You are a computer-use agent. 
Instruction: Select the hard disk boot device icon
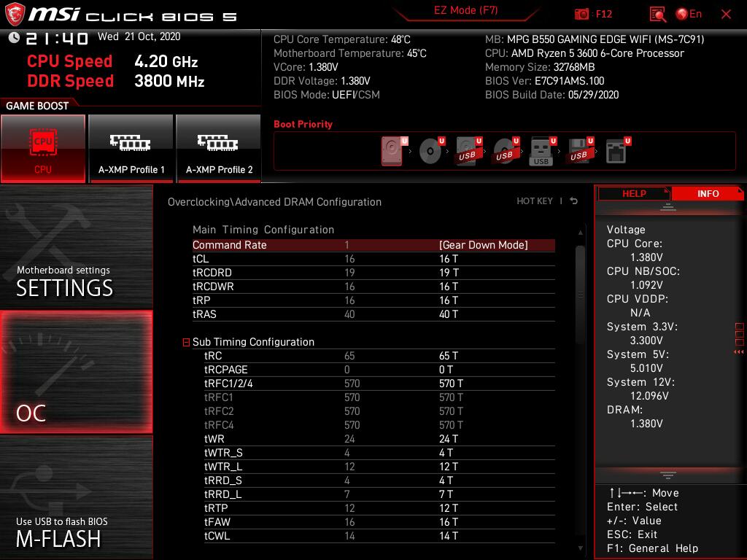tap(394, 151)
